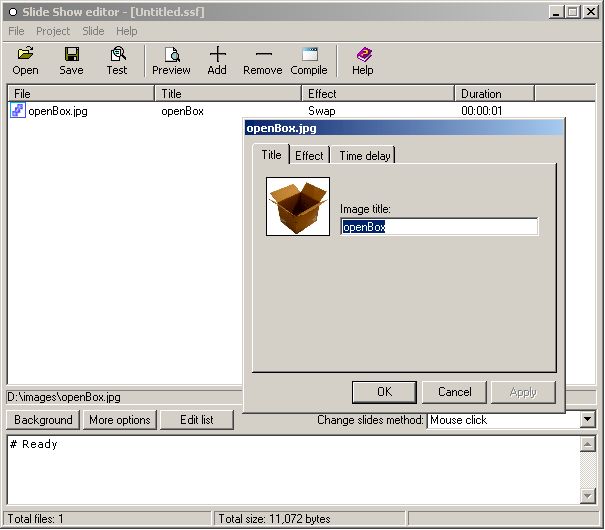Viewport: 605px width, 530px height.
Task: Cancel the openBox.jpg dialog
Action: pyautogui.click(x=455, y=392)
